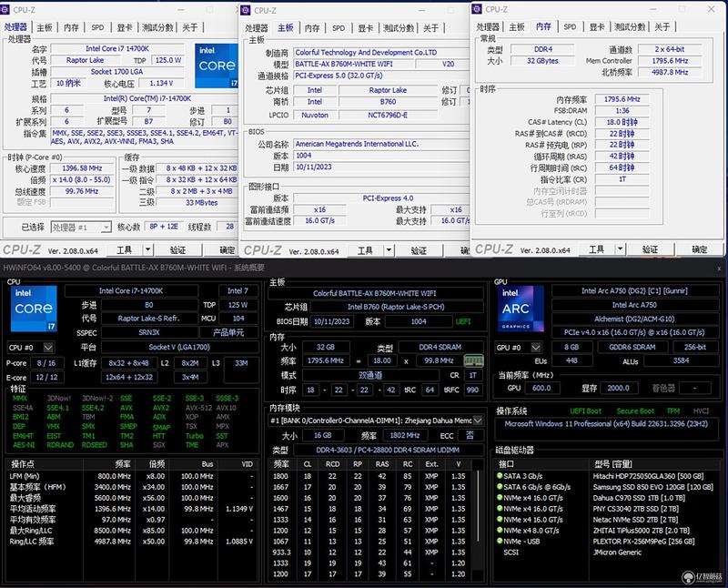The height and width of the screenshot is (588, 728).
Task: Click the Ring/LLC 频率 row in the operating points table
Action: pos(131,541)
